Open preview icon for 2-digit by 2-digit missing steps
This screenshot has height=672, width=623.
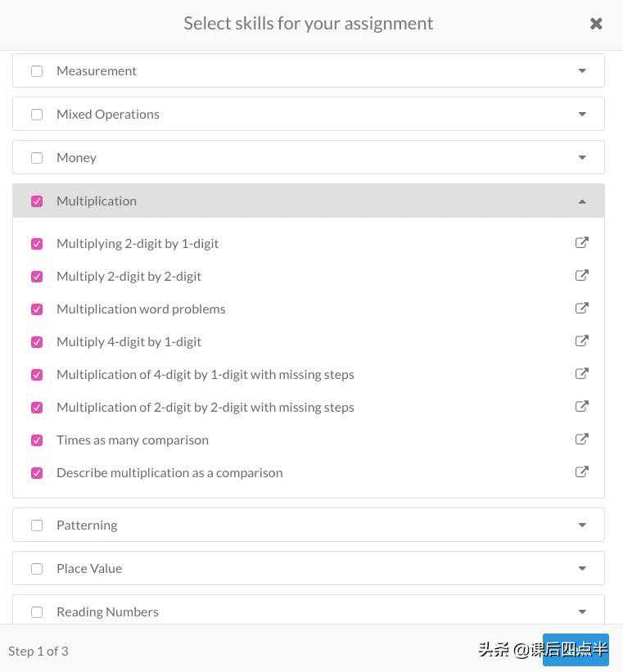582,407
